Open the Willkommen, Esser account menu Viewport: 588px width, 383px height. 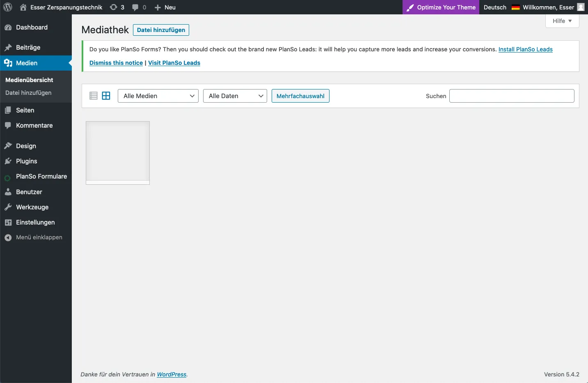tap(554, 7)
